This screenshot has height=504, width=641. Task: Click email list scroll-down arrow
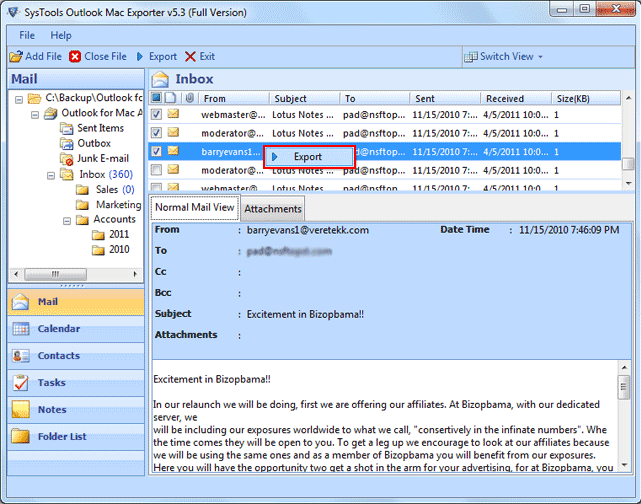pyautogui.click(x=628, y=184)
